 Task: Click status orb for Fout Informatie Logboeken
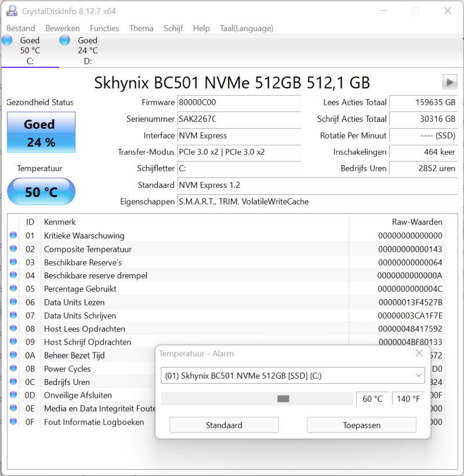(13, 421)
